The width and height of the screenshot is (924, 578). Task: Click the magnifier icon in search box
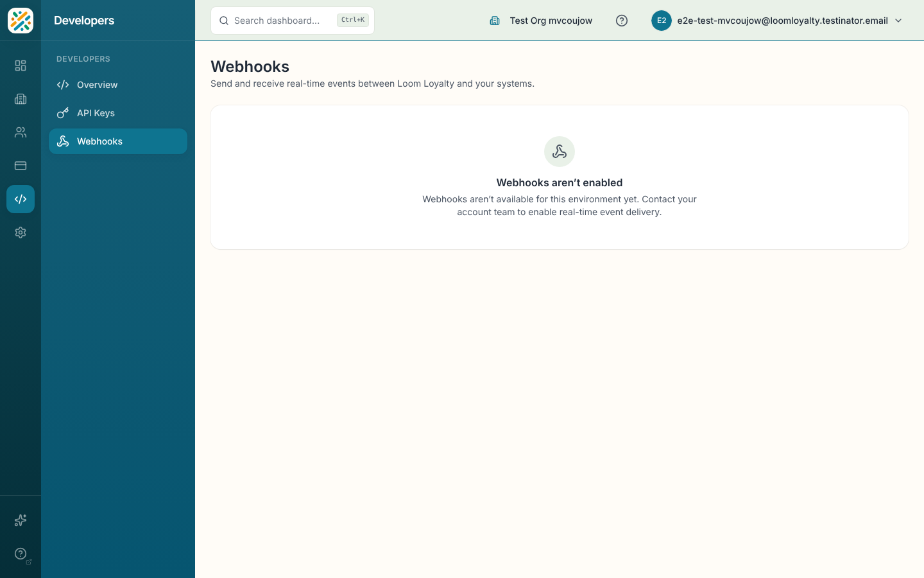[224, 21]
